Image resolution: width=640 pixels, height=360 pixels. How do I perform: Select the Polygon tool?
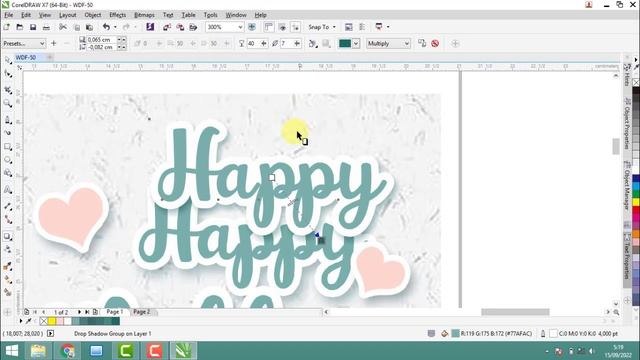coord(7,173)
